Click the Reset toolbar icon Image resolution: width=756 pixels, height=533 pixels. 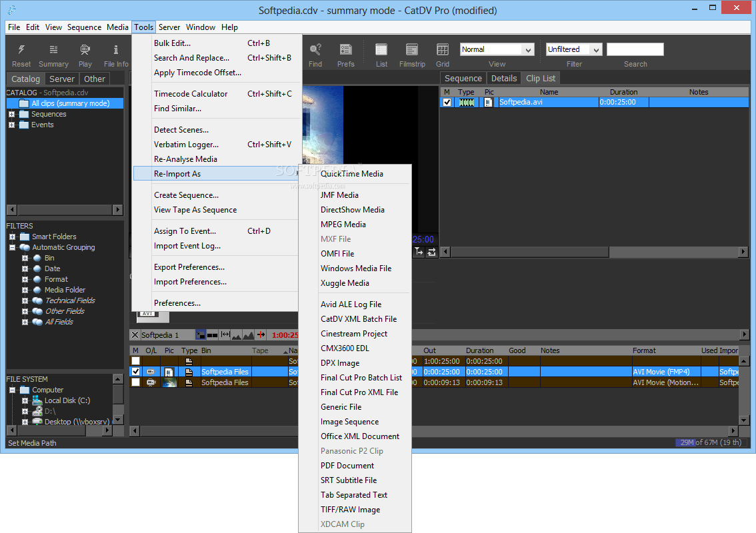(x=21, y=50)
